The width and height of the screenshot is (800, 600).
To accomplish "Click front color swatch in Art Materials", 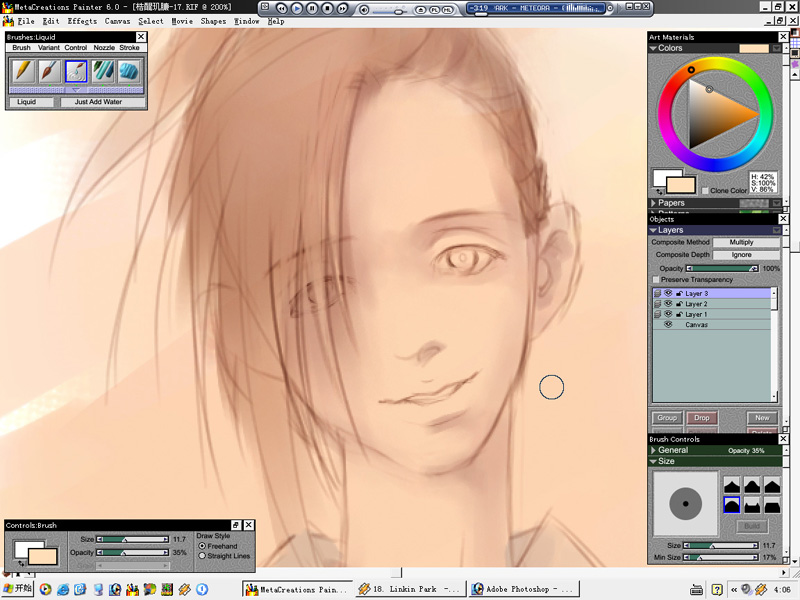I will point(681,185).
